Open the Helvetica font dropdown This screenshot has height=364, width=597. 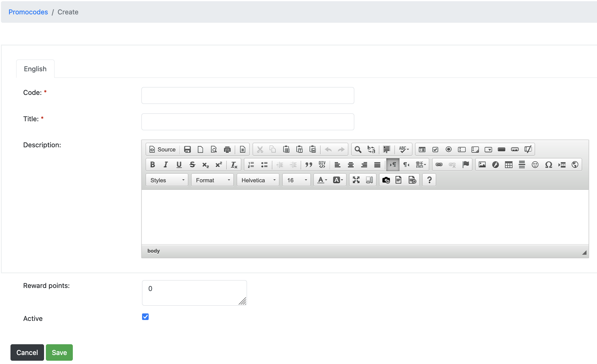[258, 180]
